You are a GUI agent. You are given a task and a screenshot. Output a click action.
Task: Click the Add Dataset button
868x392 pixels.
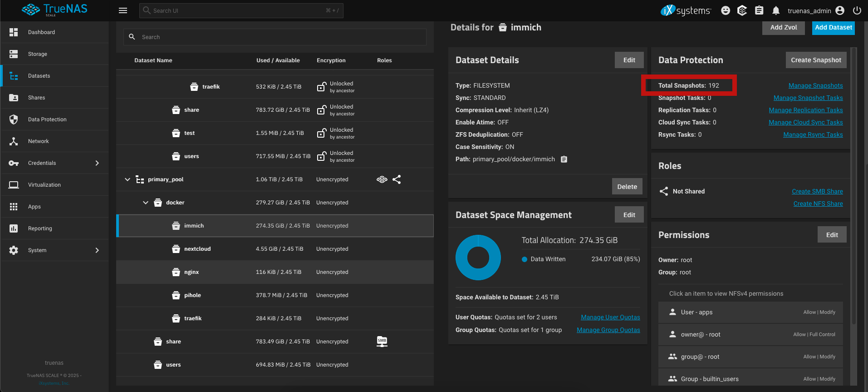834,27
